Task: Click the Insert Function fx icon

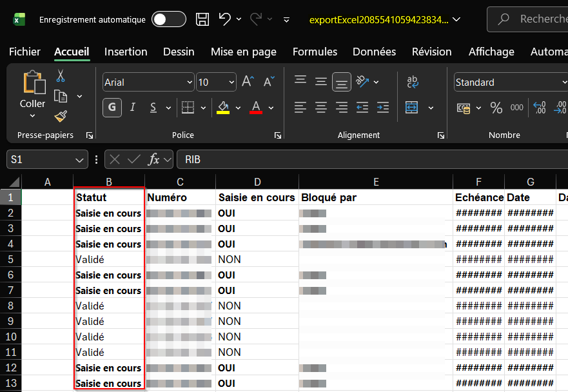Action: pos(153,159)
